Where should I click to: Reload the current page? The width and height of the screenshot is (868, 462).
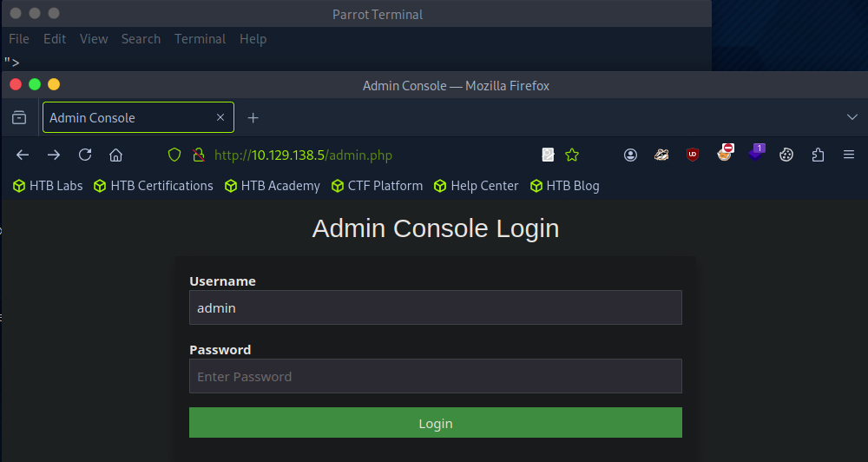click(85, 155)
